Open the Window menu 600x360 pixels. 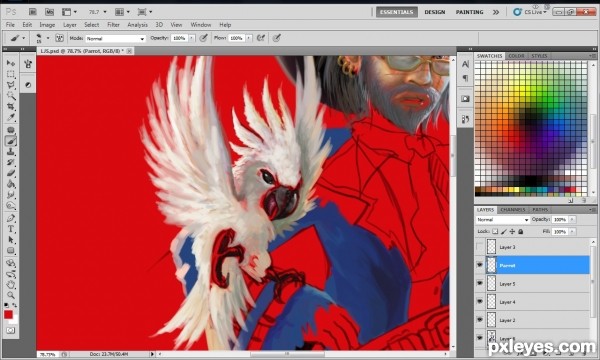201,25
